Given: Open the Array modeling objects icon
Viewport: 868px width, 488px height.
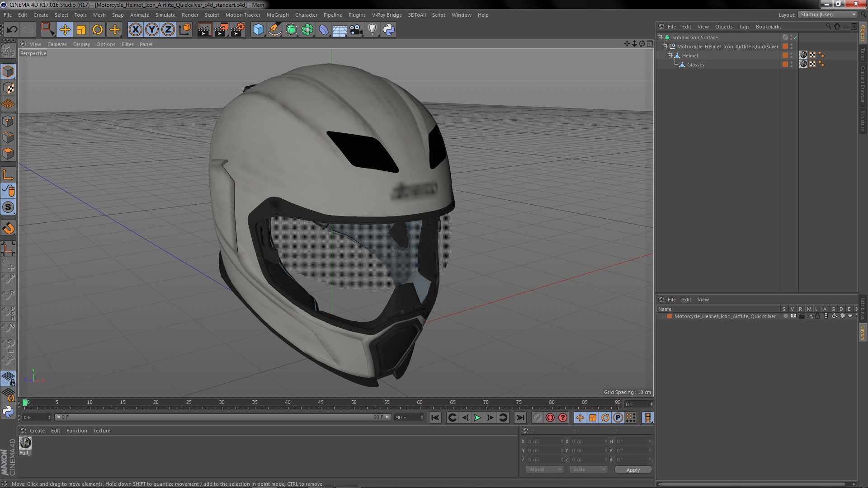Looking at the screenshot, I should click(x=307, y=30).
